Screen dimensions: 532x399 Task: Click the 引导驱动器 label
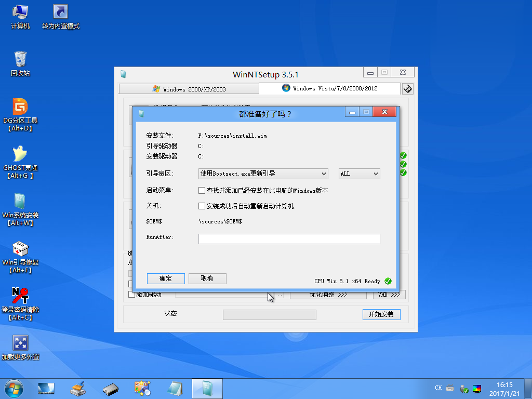pyautogui.click(x=163, y=146)
